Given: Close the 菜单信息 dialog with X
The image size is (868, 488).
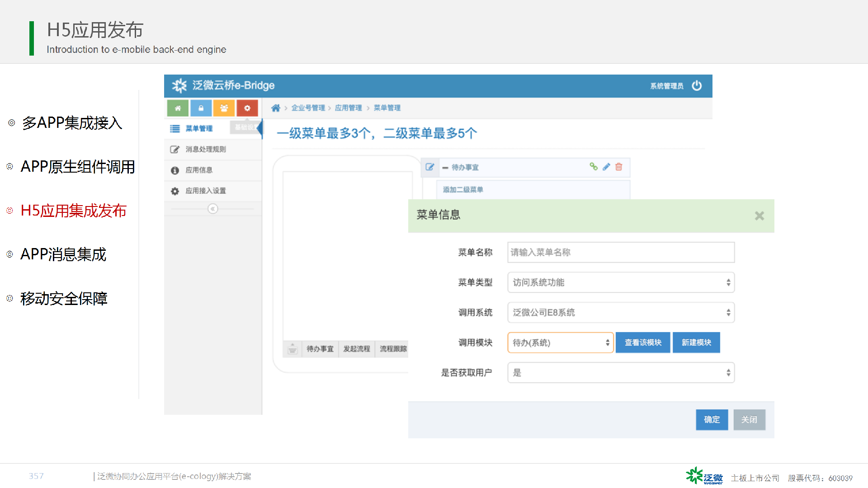Looking at the screenshot, I should [759, 216].
